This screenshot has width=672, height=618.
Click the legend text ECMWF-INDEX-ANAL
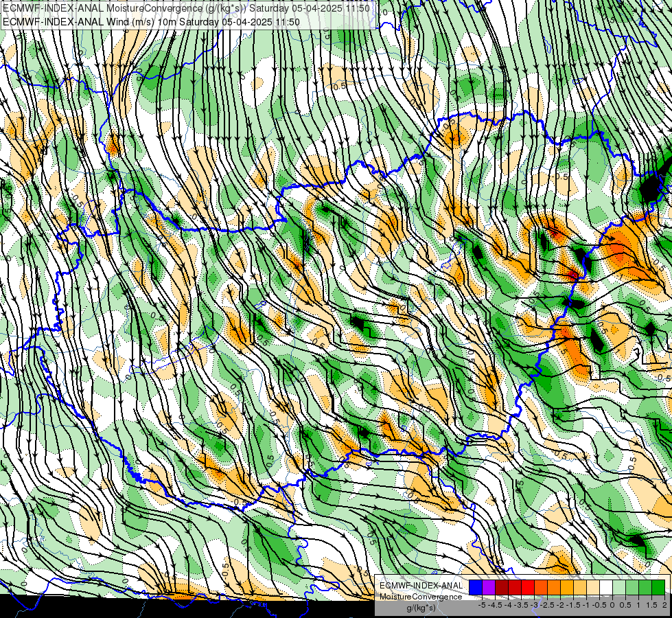tap(421, 586)
